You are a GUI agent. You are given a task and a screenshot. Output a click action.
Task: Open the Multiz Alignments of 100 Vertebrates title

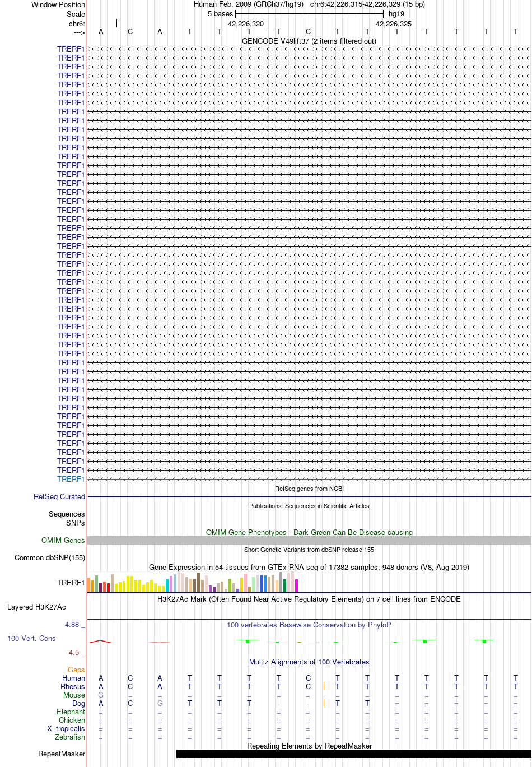[309, 662]
